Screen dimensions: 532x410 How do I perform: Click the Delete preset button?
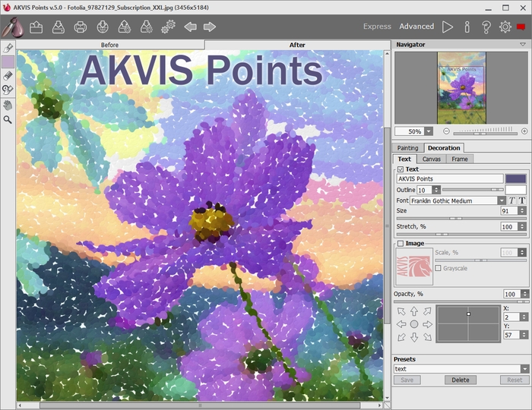tap(461, 380)
